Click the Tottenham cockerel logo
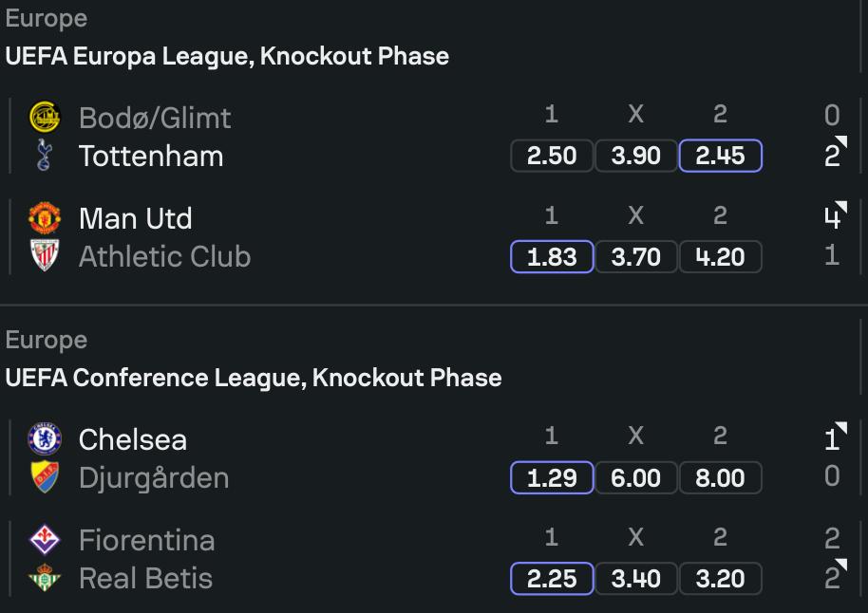The height and width of the screenshot is (613, 868). (x=44, y=155)
